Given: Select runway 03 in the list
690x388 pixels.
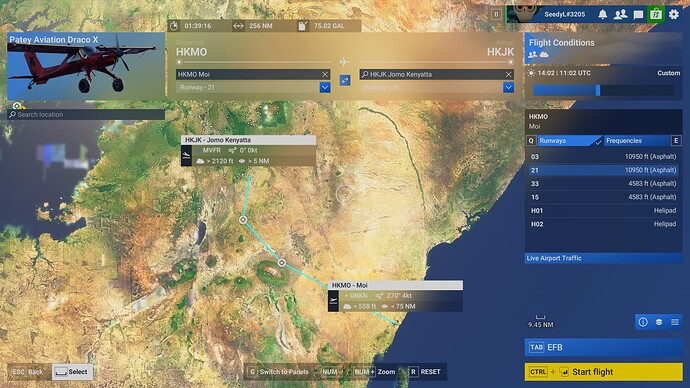Looking at the screenshot, I should (603, 157).
